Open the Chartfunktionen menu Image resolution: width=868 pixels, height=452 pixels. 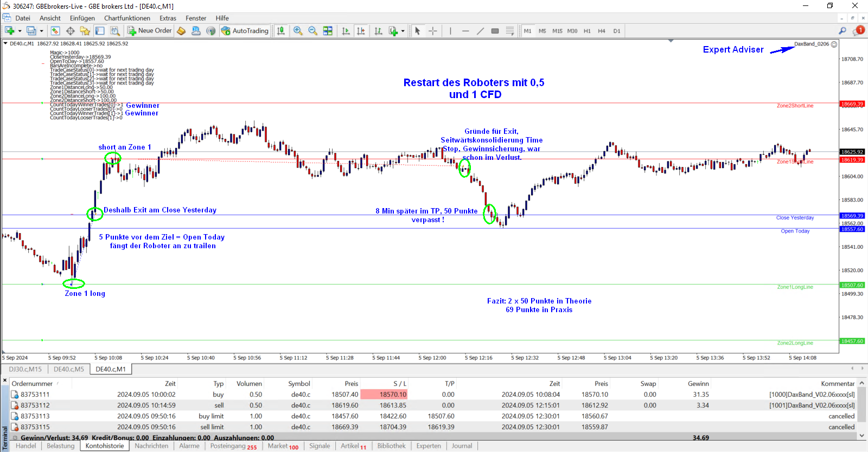click(127, 18)
